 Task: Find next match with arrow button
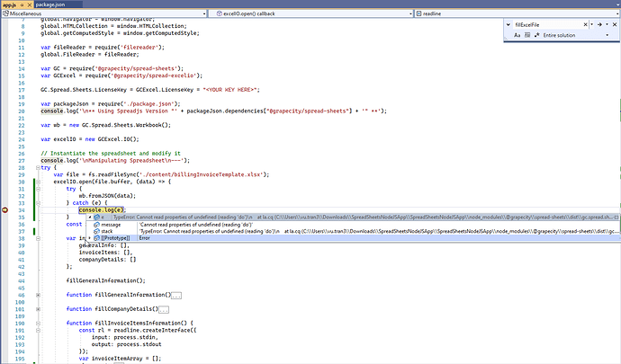coord(599,24)
